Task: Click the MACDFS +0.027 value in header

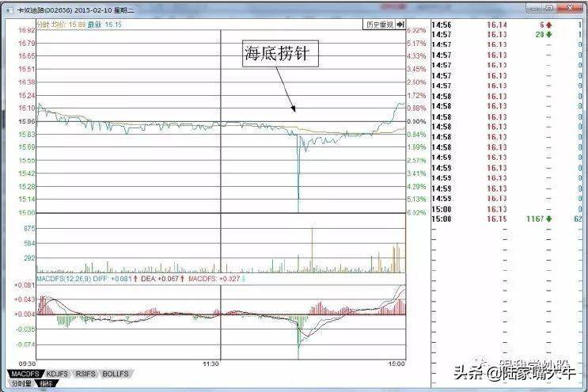Action: point(214,279)
